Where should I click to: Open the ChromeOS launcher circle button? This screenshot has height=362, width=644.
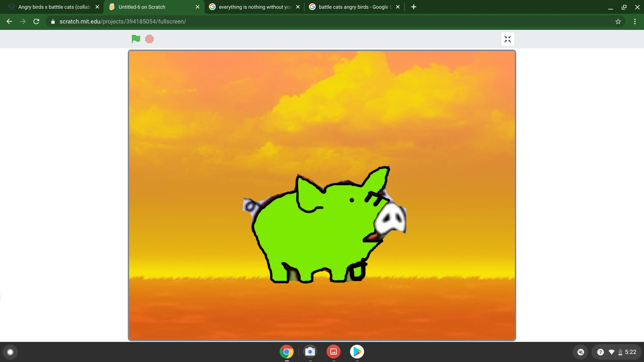coord(10,352)
